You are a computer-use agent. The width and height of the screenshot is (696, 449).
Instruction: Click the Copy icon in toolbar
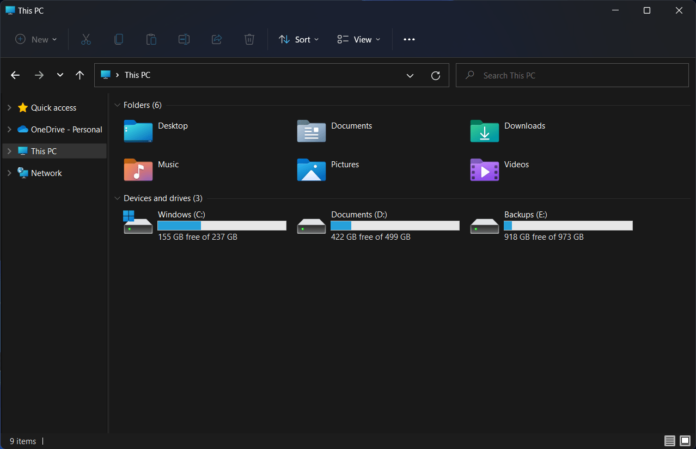(x=119, y=39)
